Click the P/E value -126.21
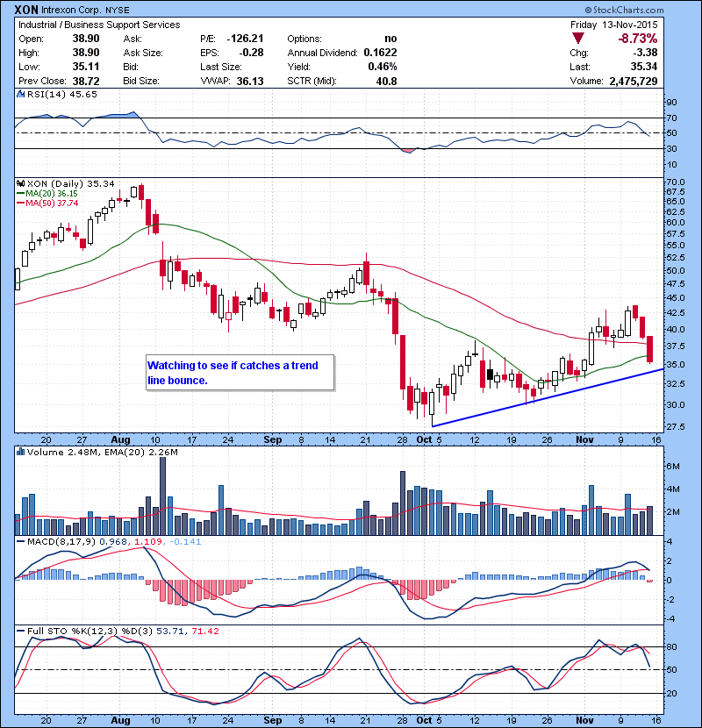 (x=245, y=39)
